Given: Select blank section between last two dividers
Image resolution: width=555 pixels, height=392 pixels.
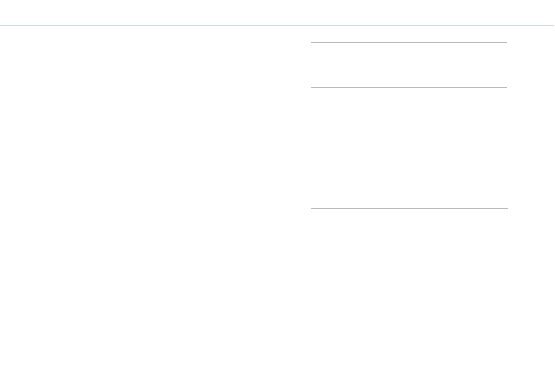Looking at the screenshot, I should (x=409, y=241).
